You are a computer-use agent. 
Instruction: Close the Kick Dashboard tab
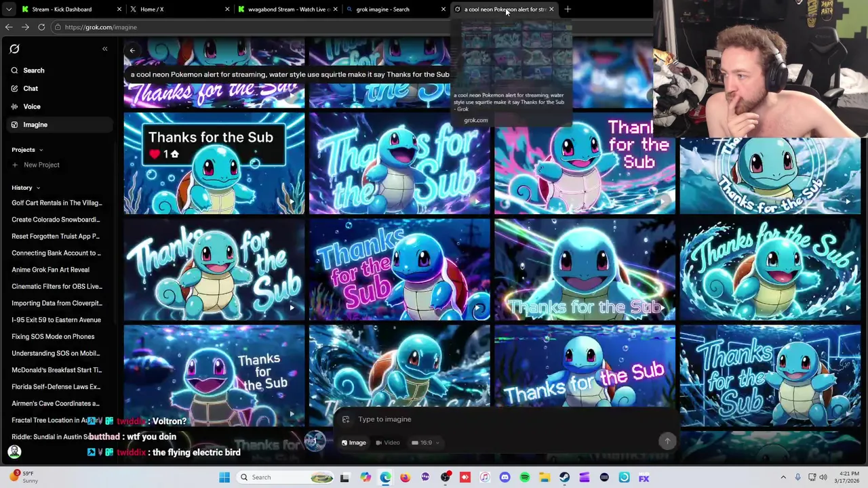(119, 9)
